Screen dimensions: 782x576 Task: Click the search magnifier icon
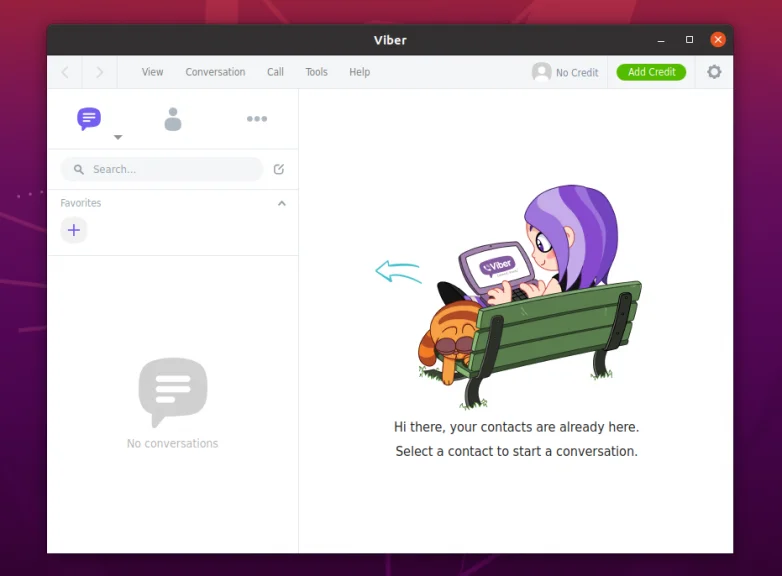[78, 170]
